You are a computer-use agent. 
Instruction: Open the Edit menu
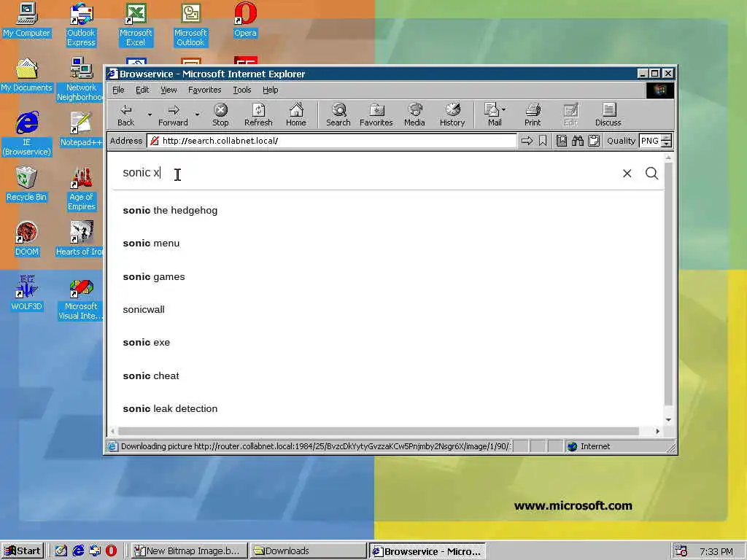pos(142,90)
